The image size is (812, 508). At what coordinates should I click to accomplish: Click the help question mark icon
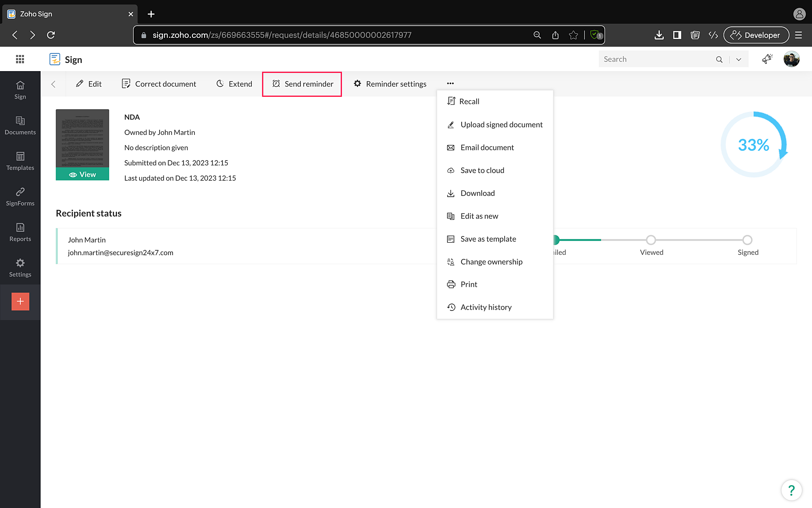[791, 490]
